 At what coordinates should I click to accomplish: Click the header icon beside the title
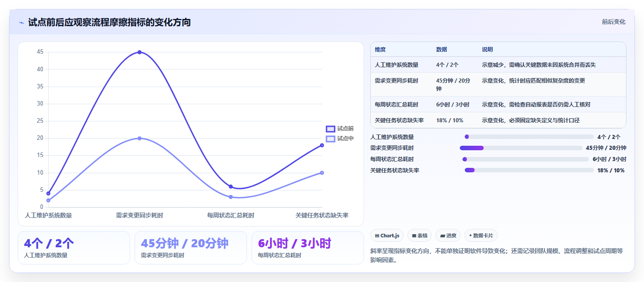click(21, 23)
